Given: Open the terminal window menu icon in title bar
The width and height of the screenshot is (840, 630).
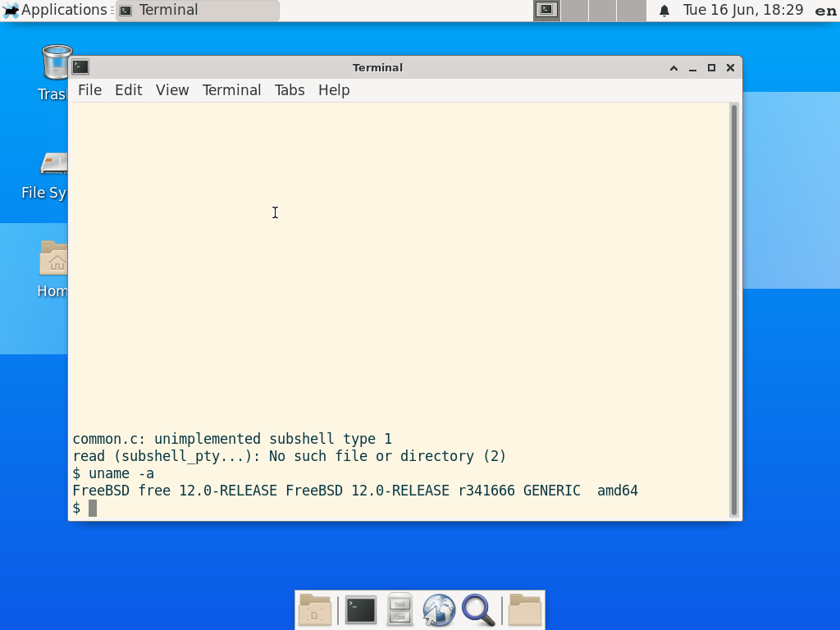Looking at the screenshot, I should pos(80,67).
